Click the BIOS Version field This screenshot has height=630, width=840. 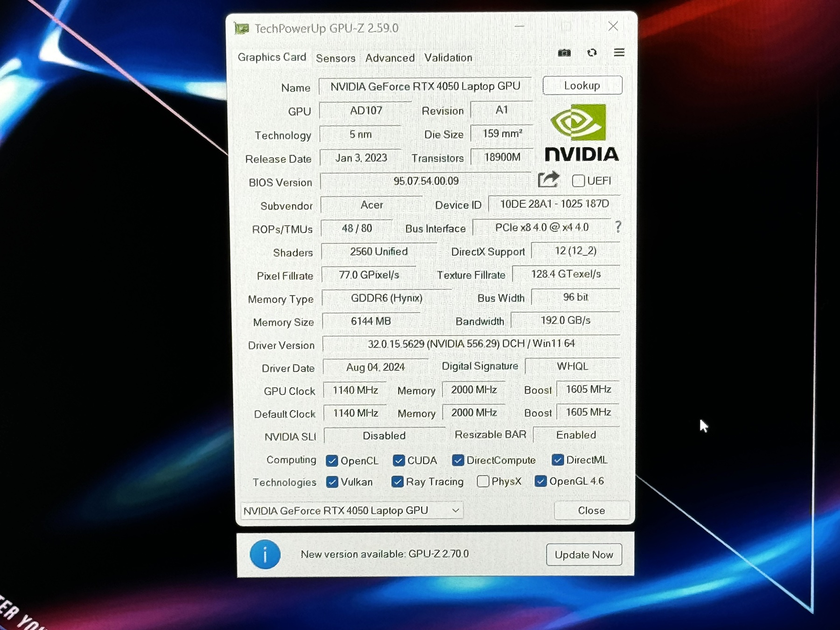pyautogui.click(x=426, y=181)
